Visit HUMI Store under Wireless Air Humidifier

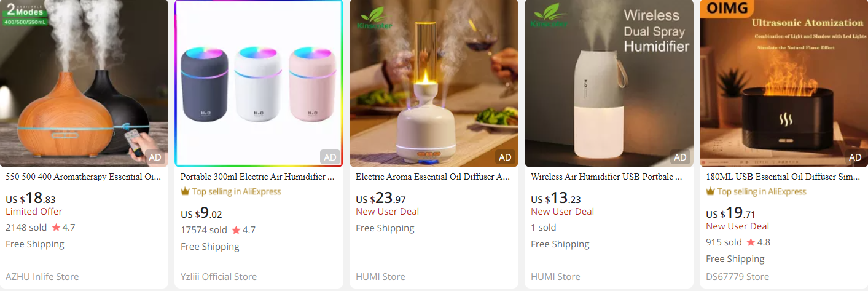pyautogui.click(x=555, y=277)
